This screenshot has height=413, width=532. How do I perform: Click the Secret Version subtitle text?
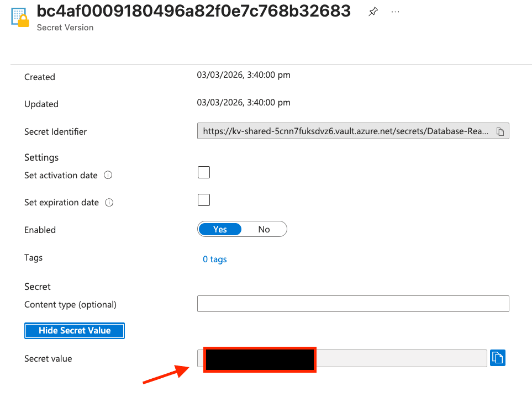pyautogui.click(x=65, y=28)
